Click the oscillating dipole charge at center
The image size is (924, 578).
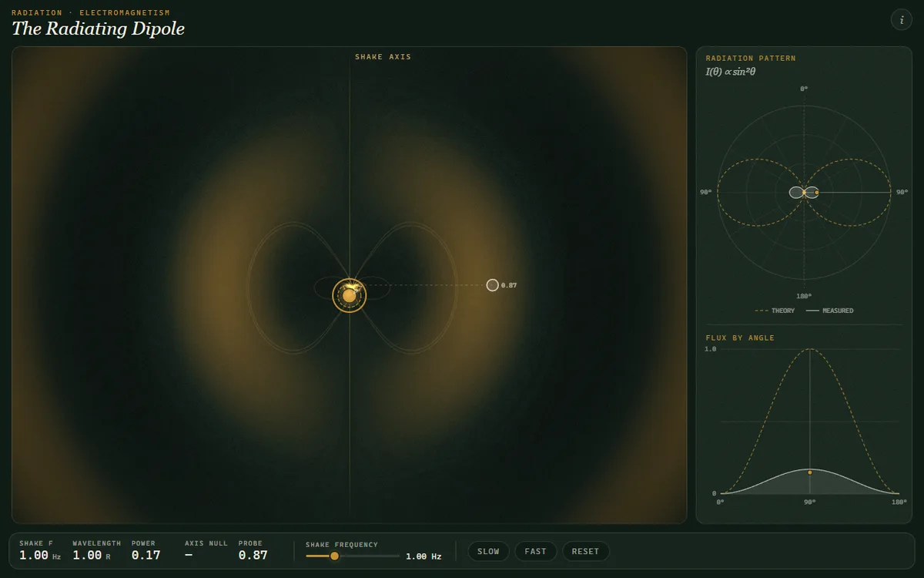tap(350, 295)
